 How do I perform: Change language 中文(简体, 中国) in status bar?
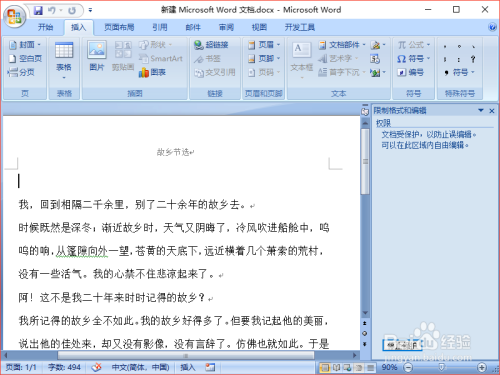click(140, 367)
